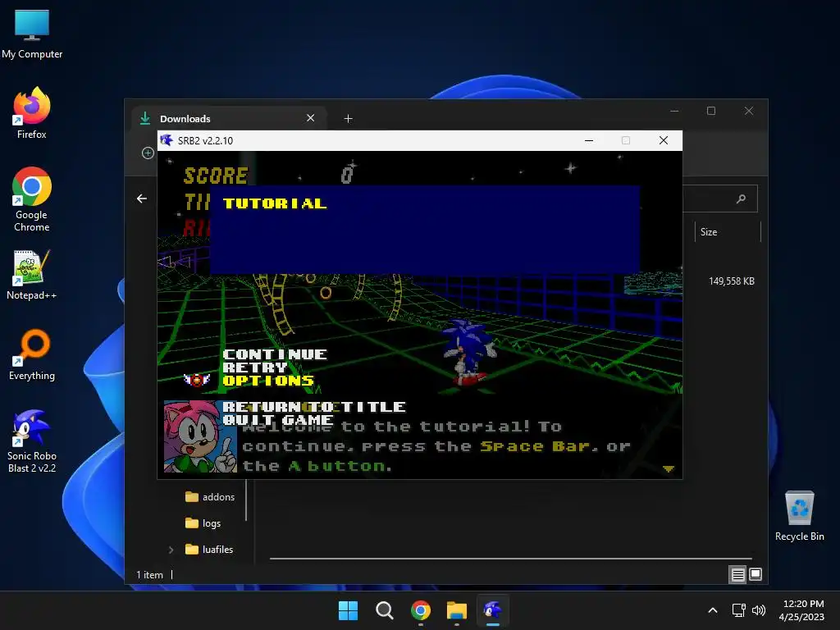This screenshot has height=630, width=840.
Task: Select Continue in the SRB2 pause menu
Action: tap(275, 354)
